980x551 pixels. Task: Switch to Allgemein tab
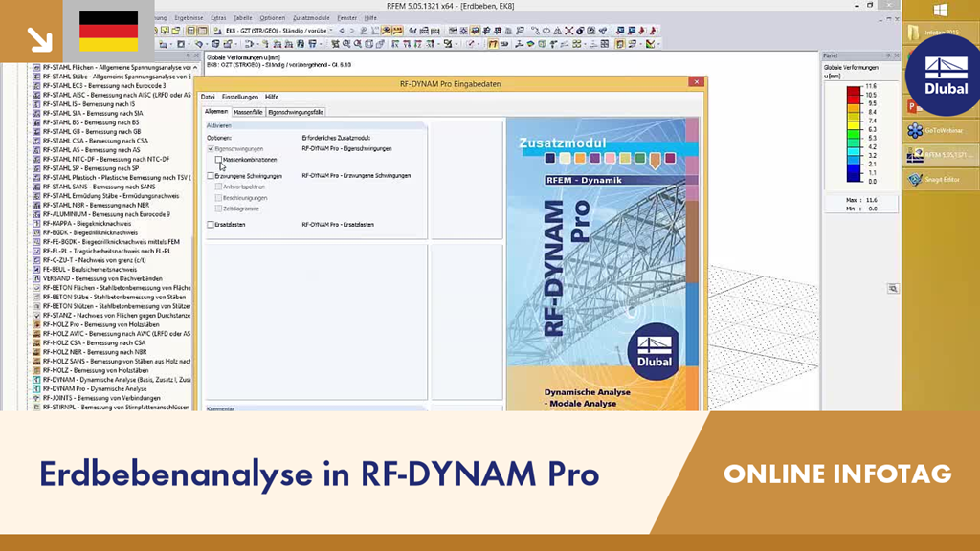point(216,111)
